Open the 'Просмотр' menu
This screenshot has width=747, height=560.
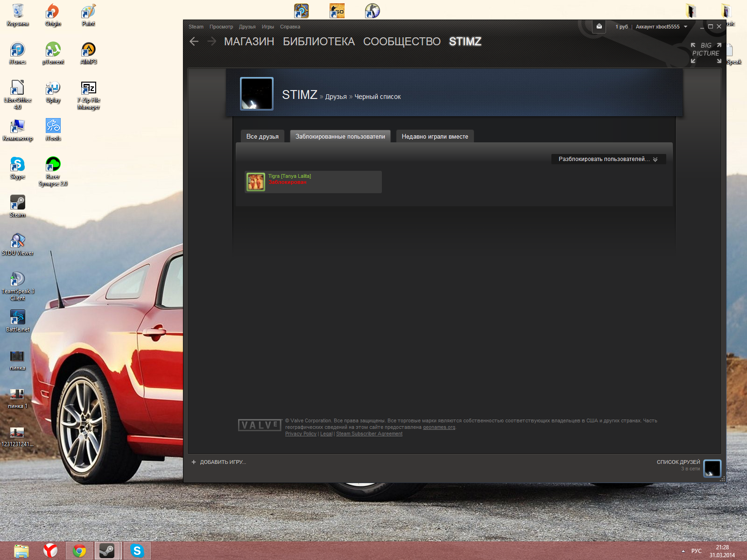click(221, 27)
